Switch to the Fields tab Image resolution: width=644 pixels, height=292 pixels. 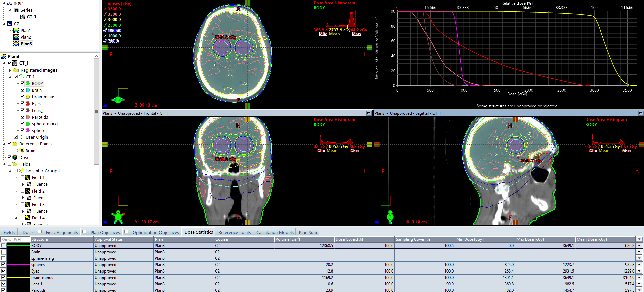point(9,232)
